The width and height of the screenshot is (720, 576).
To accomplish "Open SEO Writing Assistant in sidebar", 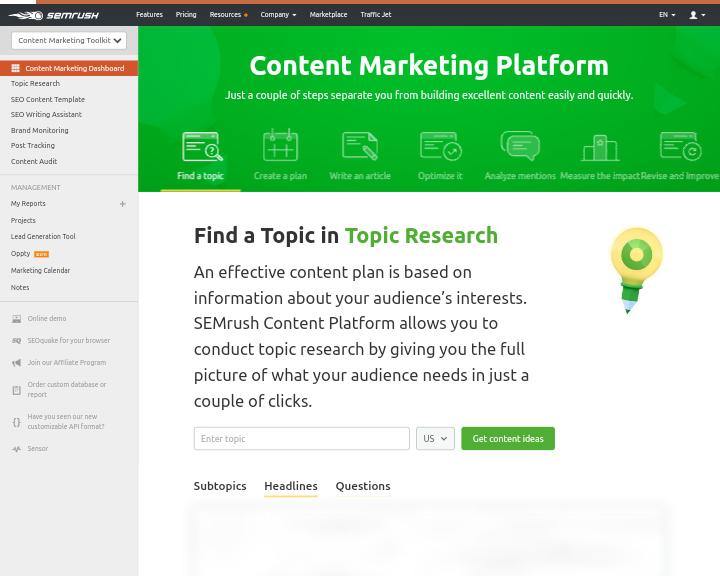I will (46, 114).
